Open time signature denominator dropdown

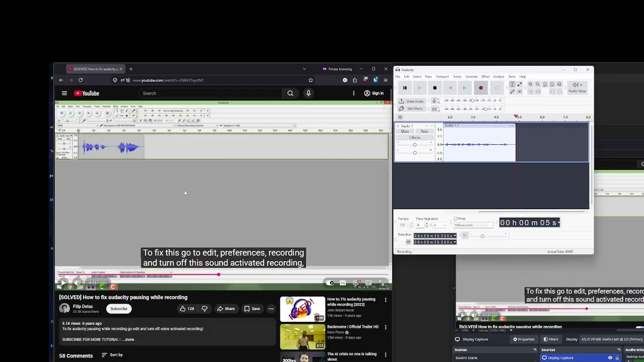coord(440,225)
